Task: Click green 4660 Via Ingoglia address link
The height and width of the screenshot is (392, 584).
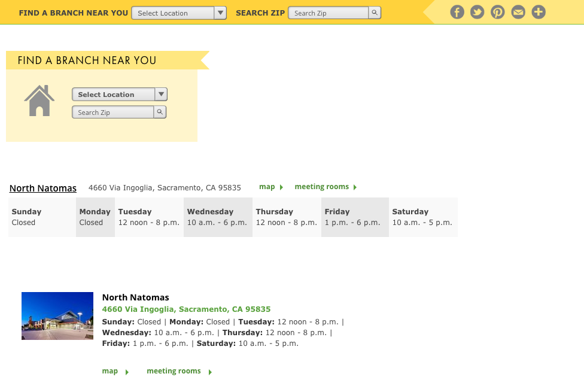Action: (186, 309)
